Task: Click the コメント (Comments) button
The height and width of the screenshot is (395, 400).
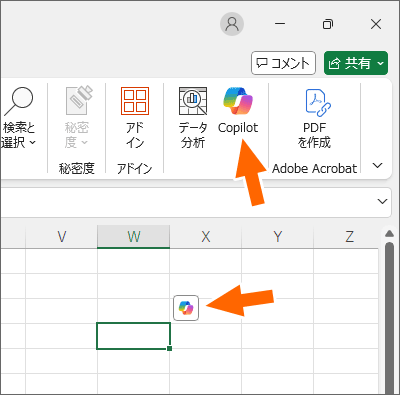Action: point(283,63)
